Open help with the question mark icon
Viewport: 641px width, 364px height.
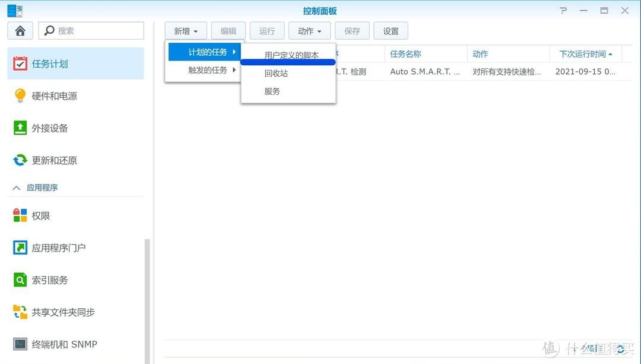[563, 10]
